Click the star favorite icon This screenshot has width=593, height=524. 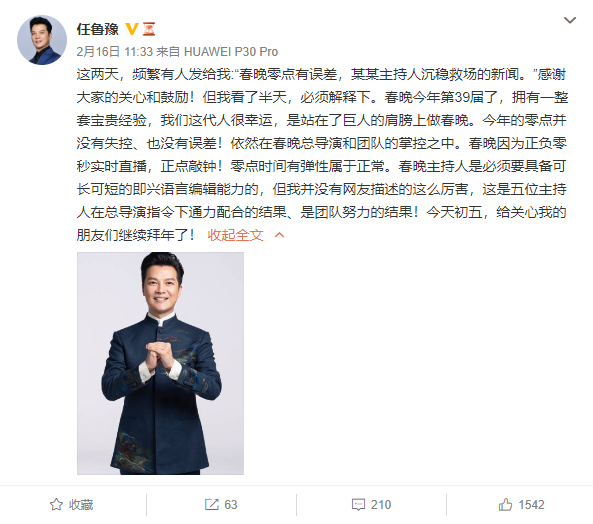(x=56, y=504)
